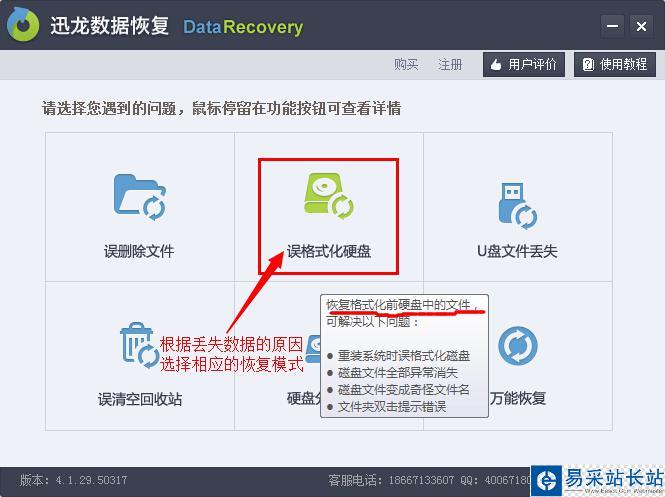Click the blue folder recovery icon
Image resolution: width=665 pixels, height=497 pixels.
click(x=140, y=197)
